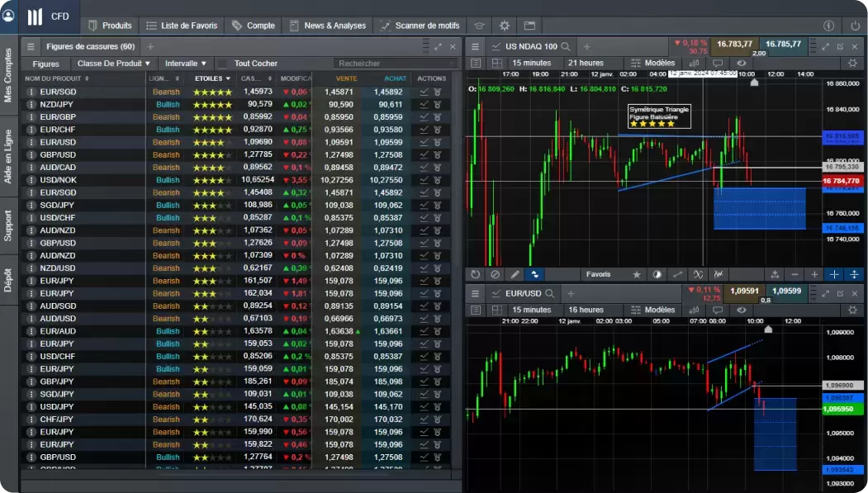
Task: Open the 15 minutes interval selector on NDAQ chart
Action: 531,63
